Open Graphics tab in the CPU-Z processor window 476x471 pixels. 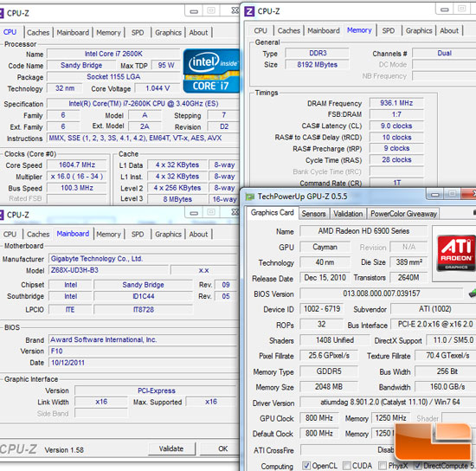point(168,33)
